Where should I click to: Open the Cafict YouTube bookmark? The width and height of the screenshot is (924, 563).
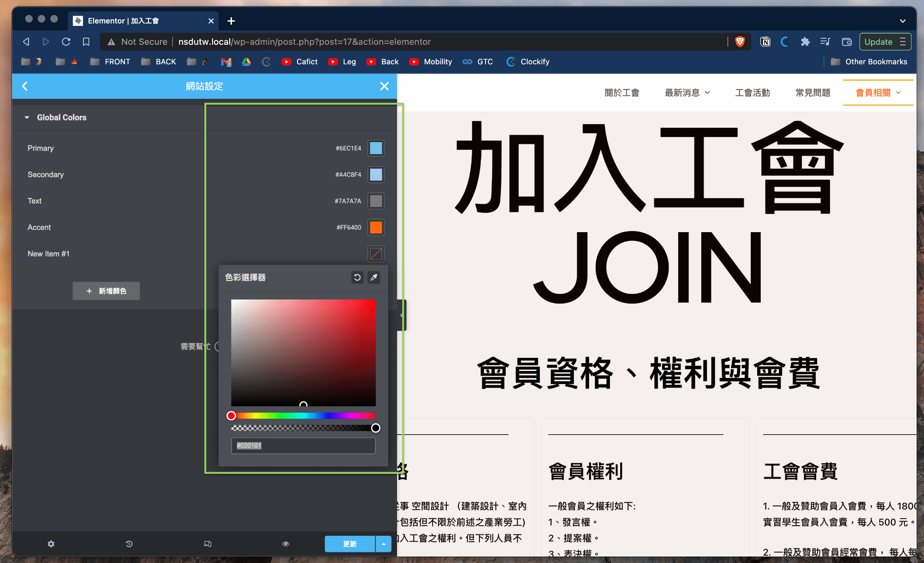[300, 61]
